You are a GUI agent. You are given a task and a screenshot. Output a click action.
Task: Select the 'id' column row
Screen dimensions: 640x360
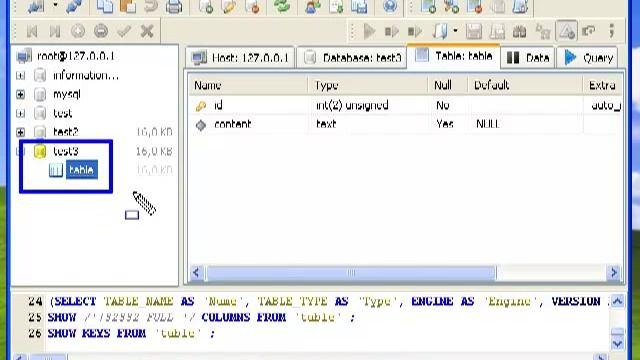click(x=406, y=105)
